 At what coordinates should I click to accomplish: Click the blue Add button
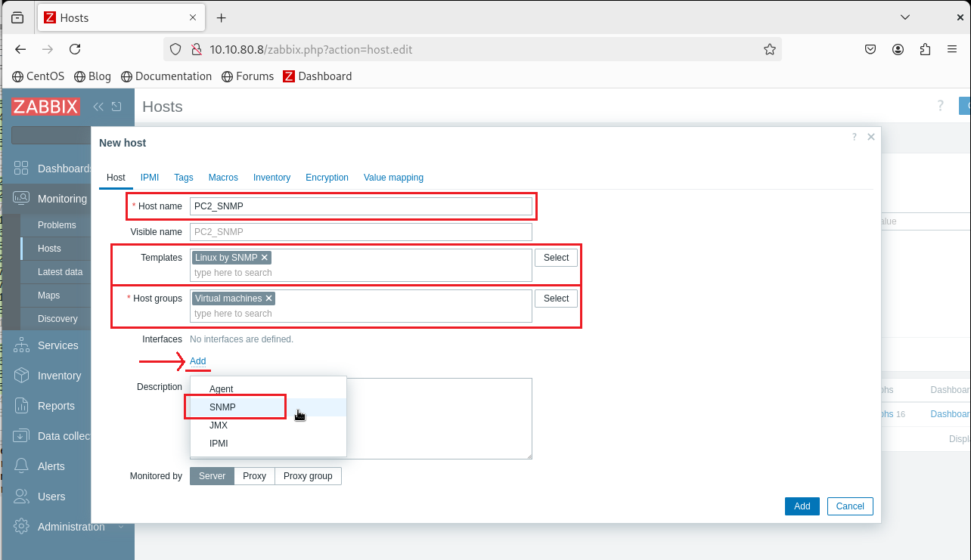(x=802, y=506)
